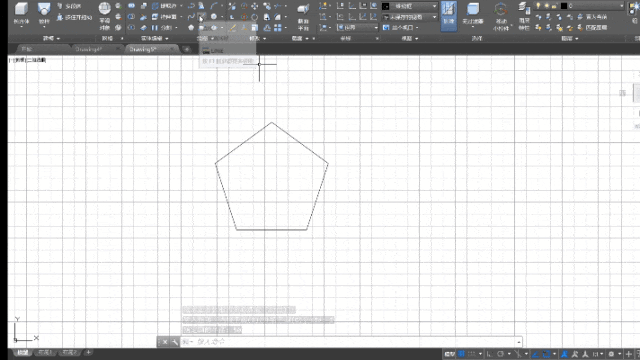Toggle snap mode in status bar
Image resolution: width=640 pixels, height=360 pixels.
(x=471, y=354)
